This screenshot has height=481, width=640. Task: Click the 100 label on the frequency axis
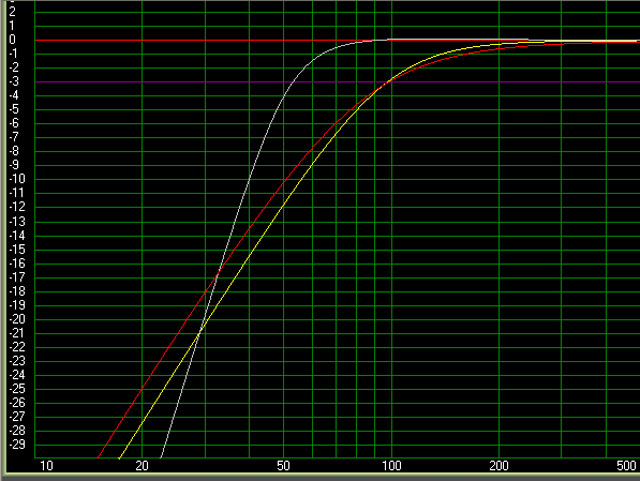[x=391, y=467]
